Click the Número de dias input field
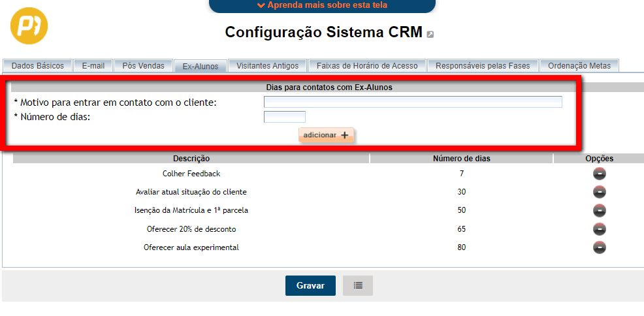644x316 pixels. pyautogui.click(x=284, y=117)
